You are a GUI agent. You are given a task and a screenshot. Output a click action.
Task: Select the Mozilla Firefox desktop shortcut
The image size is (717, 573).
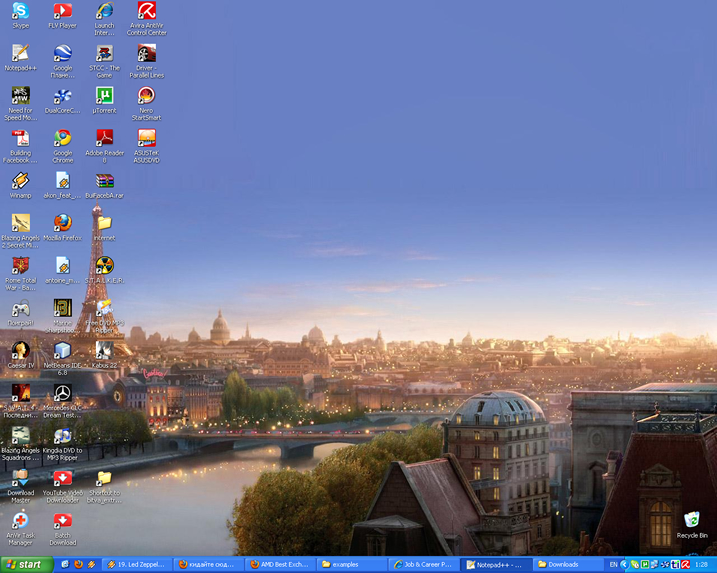(62, 223)
